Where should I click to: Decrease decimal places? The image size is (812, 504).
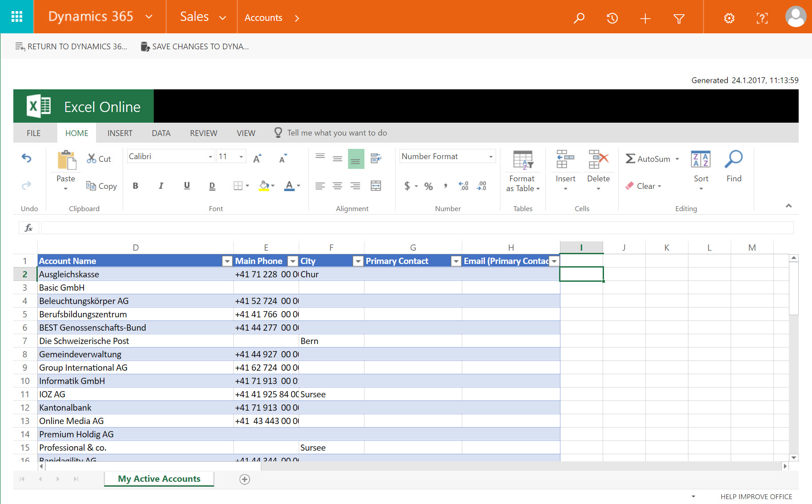481,186
